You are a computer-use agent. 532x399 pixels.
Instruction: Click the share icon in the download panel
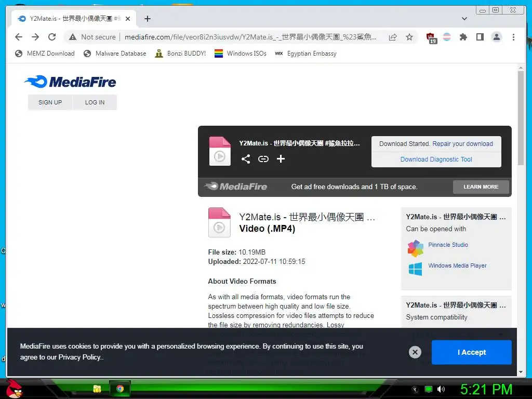pos(246,159)
